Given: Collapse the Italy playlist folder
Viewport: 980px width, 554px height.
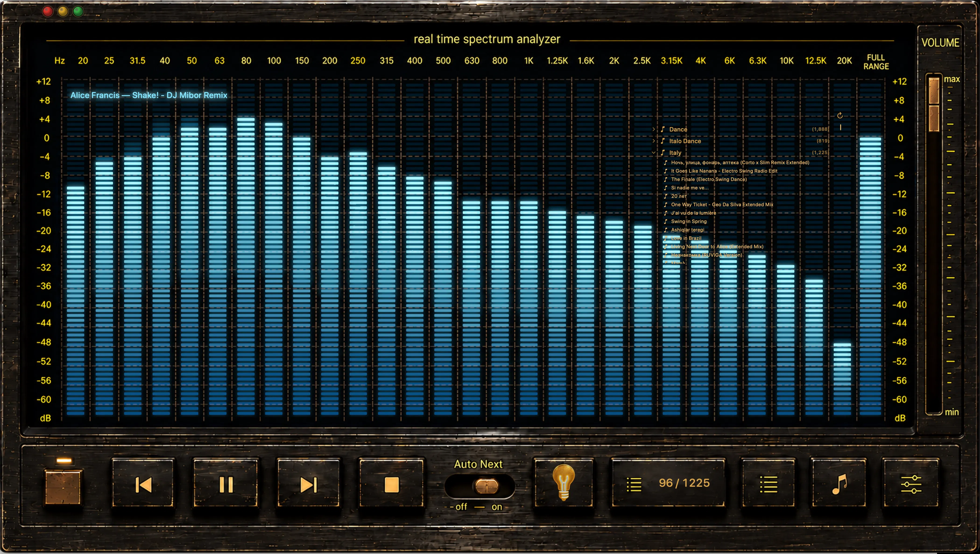Looking at the screenshot, I should [654, 153].
